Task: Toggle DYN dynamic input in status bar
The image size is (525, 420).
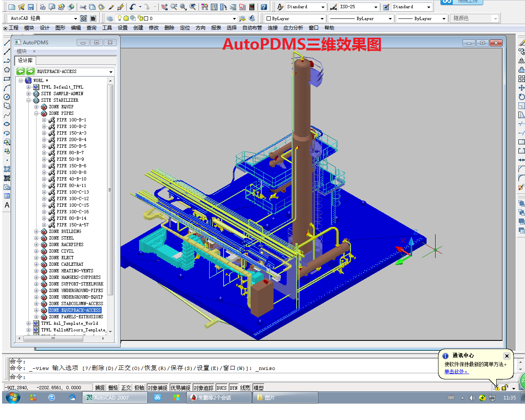Action: (x=234, y=388)
